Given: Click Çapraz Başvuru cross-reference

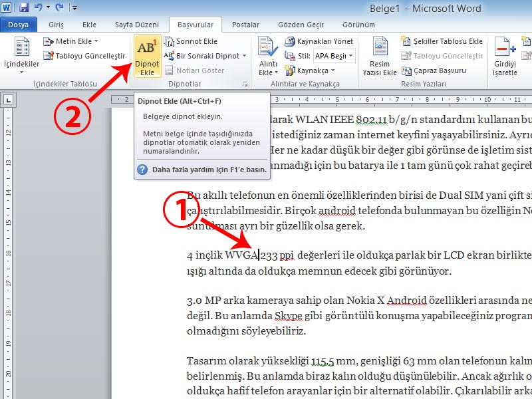Looking at the screenshot, I should coord(434,70).
